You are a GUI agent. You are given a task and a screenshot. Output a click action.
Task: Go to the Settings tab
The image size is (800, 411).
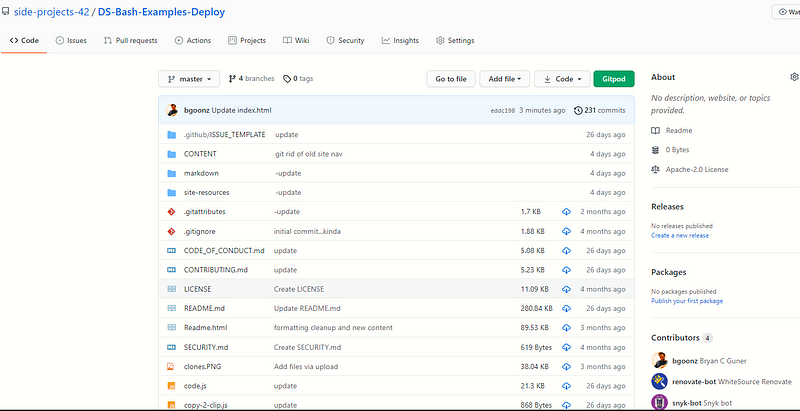pyautogui.click(x=455, y=41)
